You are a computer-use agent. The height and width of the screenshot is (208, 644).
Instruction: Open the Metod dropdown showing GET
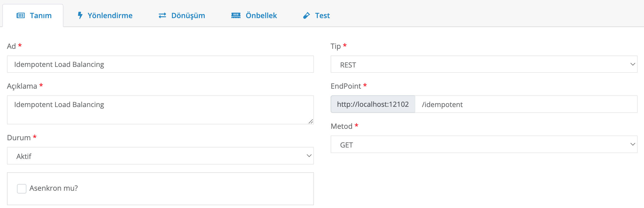[484, 144]
